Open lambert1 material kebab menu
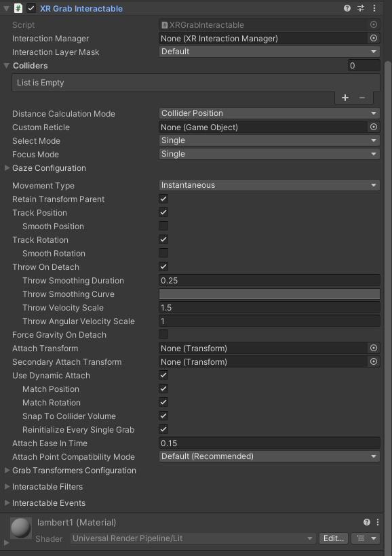This screenshot has height=556, width=392. [x=378, y=522]
